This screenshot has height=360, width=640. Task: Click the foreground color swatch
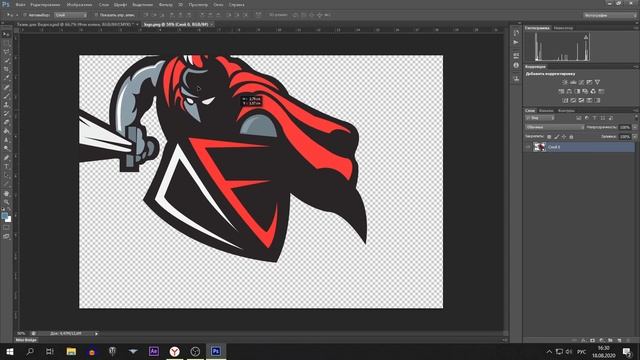coord(4,216)
